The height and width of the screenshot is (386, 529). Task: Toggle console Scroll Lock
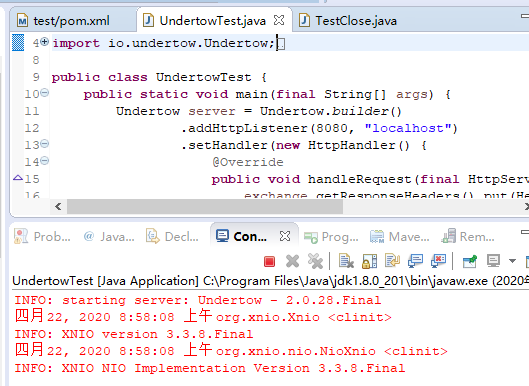pos(369,261)
